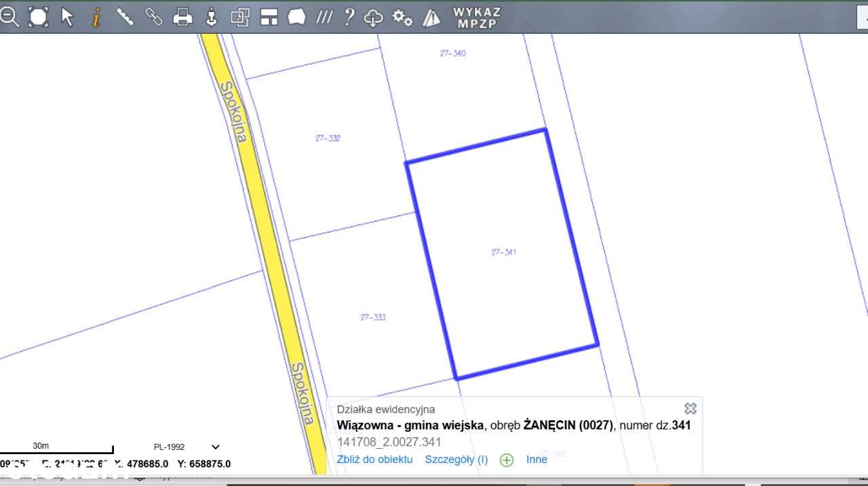Click the green plus circle icon
This screenshot has height=486, width=868.
pyautogui.click(x=507, y=460)
